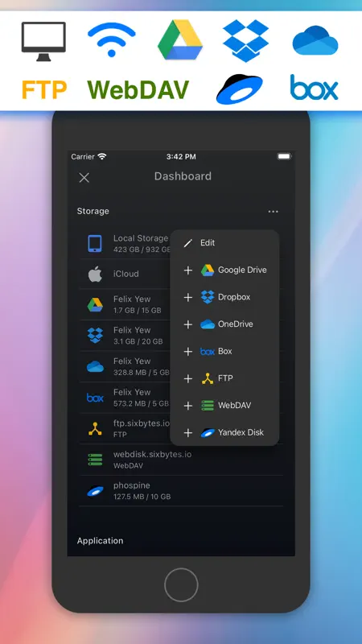Image resolution: width=362 pixels, height=644 pixels.
Task: Click the Yandex Disk icon in the popup menu
Action: (x=208, y=432)
